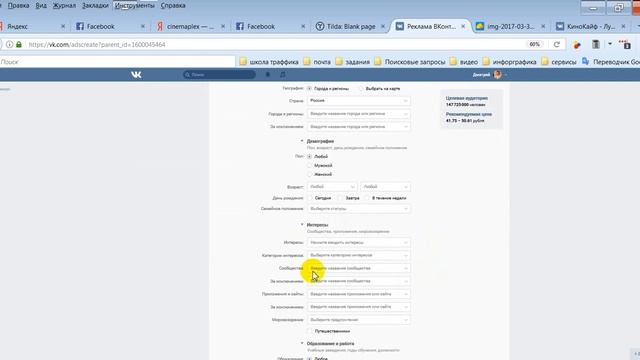Open the Дмитрий profile avatar menu

click(x=498, y=75)
